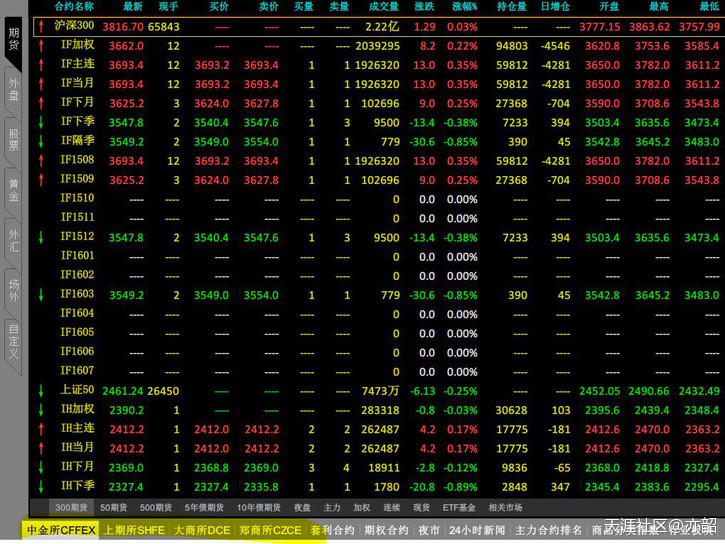Viewport: 725px width, 544px height.
Task: Select the 黄金 sidebar tab
Action: click(13, 189)
